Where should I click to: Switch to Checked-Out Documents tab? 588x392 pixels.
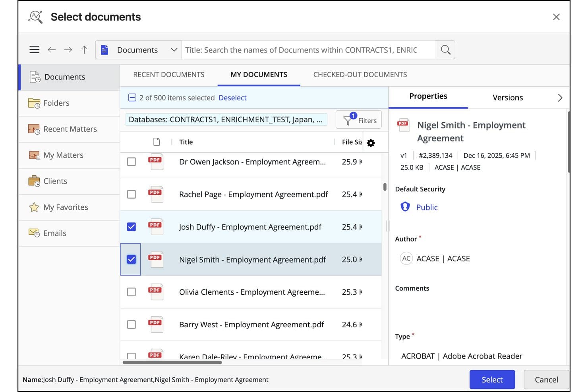point(360,75)
